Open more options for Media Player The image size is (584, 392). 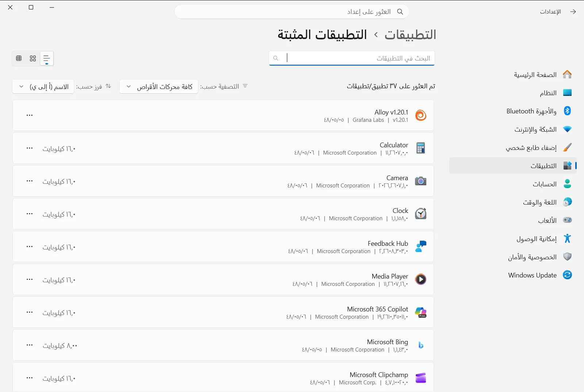[30, 279]
